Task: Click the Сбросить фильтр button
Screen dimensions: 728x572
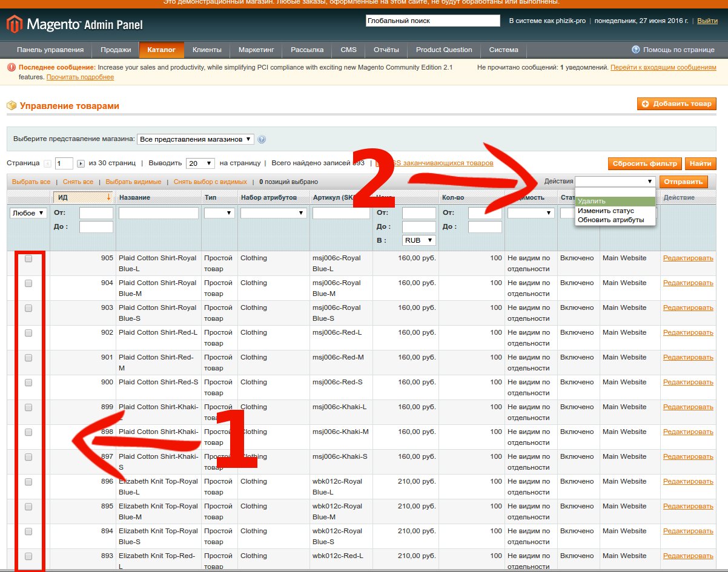Action: [x=644, y=163]
